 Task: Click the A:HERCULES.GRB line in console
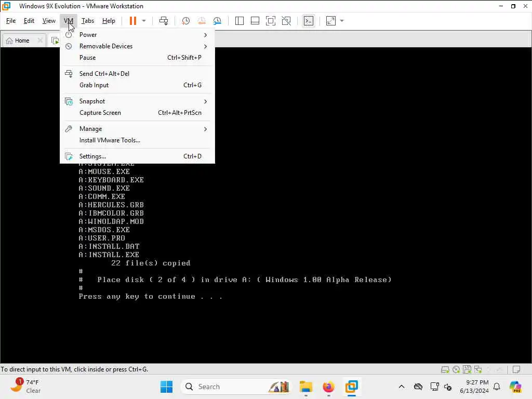[111, 205]
